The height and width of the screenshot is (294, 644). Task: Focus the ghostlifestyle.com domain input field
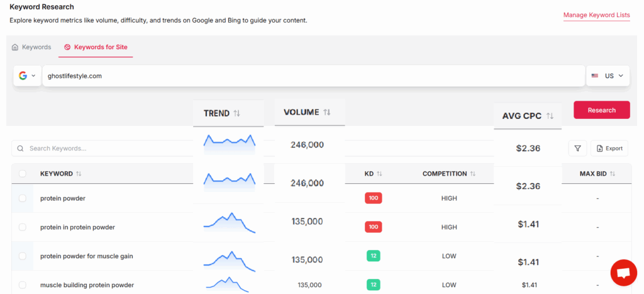pos(314,76)
